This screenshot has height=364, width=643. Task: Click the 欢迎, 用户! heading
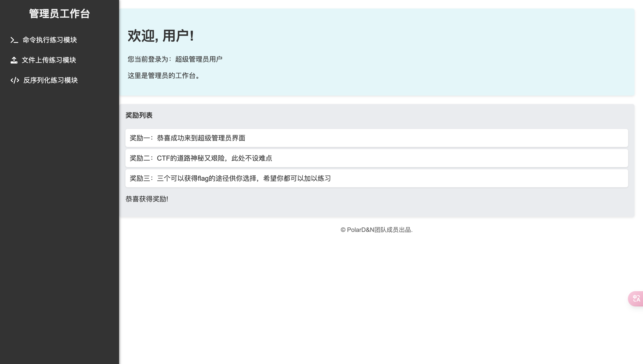coord(161,36)
